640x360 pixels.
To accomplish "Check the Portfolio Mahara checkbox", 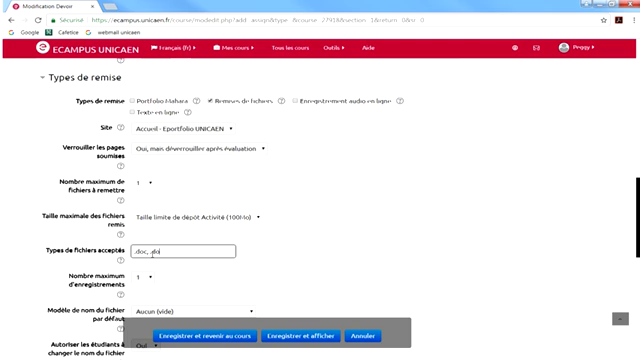I will click(132, 100).
